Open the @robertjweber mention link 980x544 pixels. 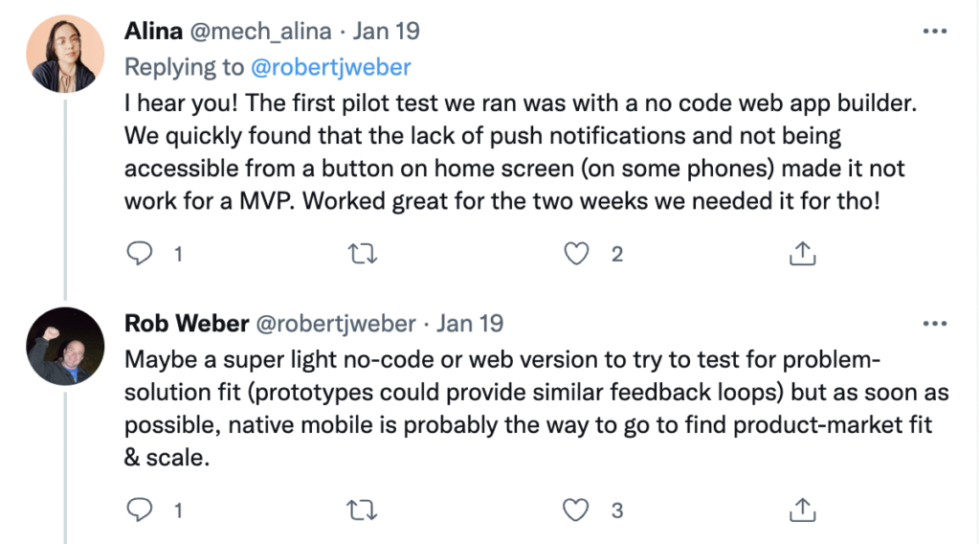tap(330, 67)
